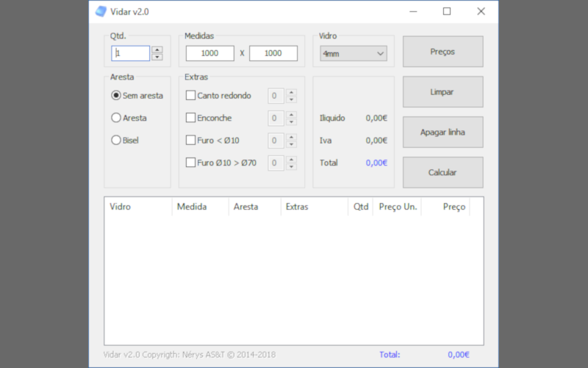Check the Furo < Ø10 option

[x=190, y=141]
